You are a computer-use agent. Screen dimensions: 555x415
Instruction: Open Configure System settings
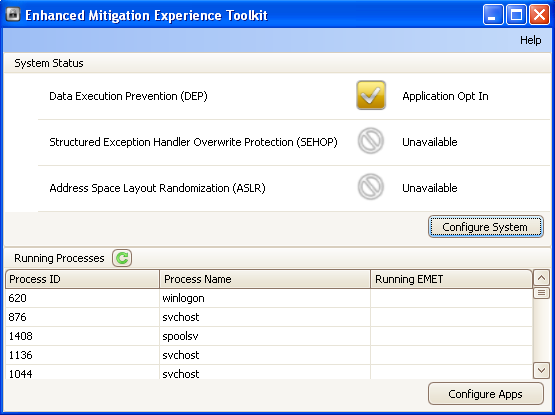pyautogui.click(x=485, y=227)
